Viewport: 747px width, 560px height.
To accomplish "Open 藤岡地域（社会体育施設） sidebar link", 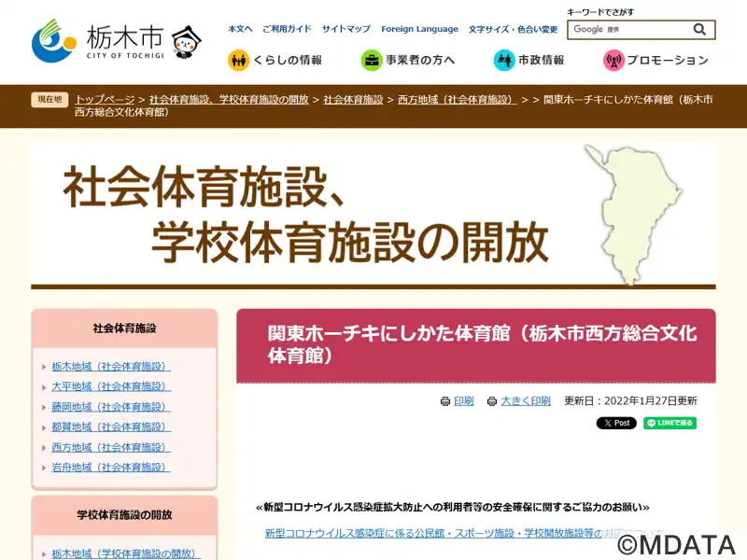I will [111, 407].
